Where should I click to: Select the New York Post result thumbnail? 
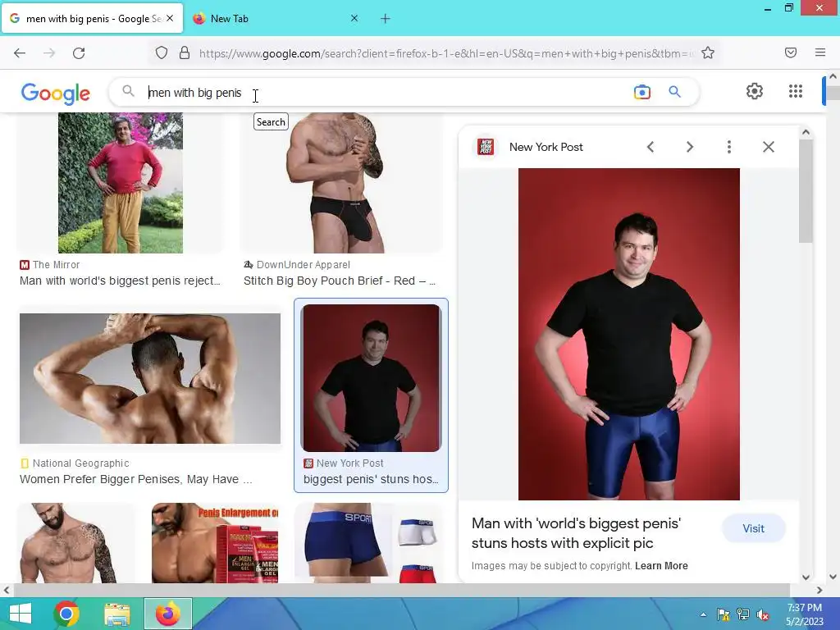pyautogui.click(x=371, y=378)
